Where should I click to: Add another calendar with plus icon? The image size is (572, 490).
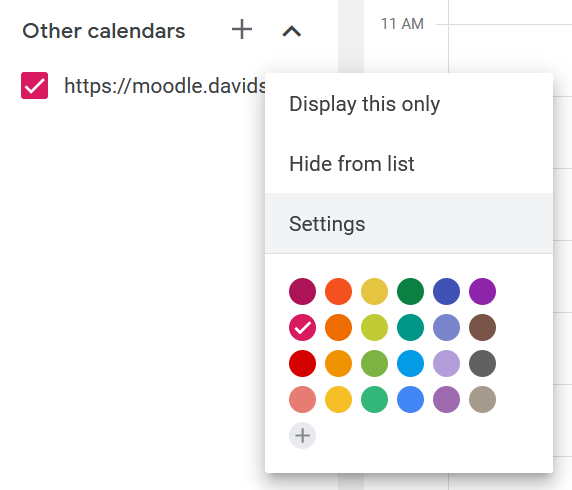pos(242,30)
